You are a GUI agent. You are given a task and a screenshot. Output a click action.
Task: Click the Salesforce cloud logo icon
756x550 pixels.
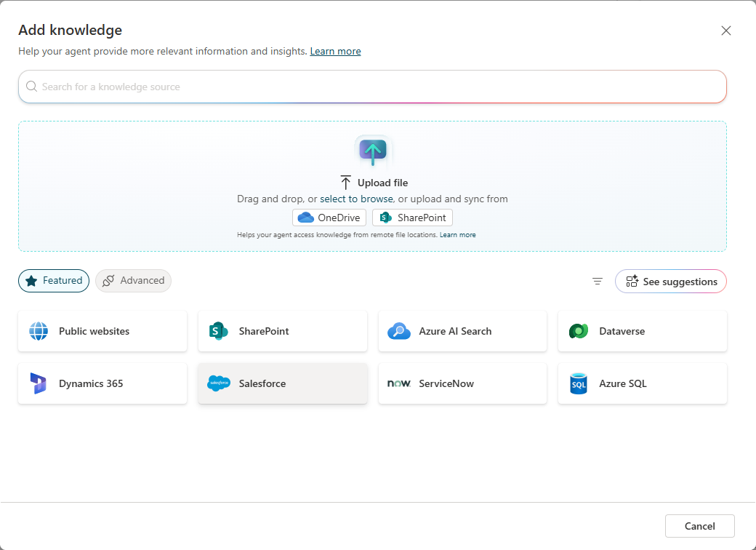[218, 383]
